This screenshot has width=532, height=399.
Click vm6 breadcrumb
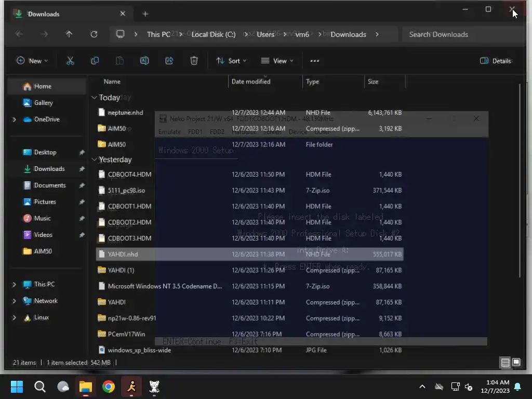pos(302,34)
